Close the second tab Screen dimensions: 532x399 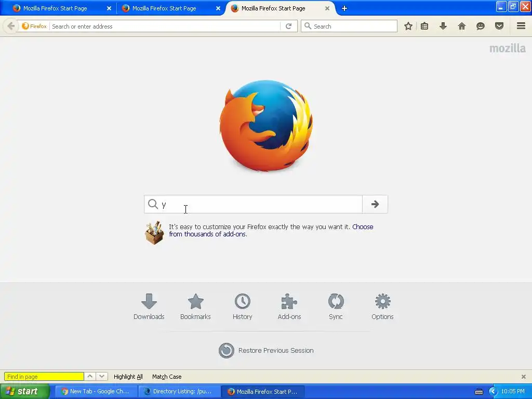click(x=218, y=8)
